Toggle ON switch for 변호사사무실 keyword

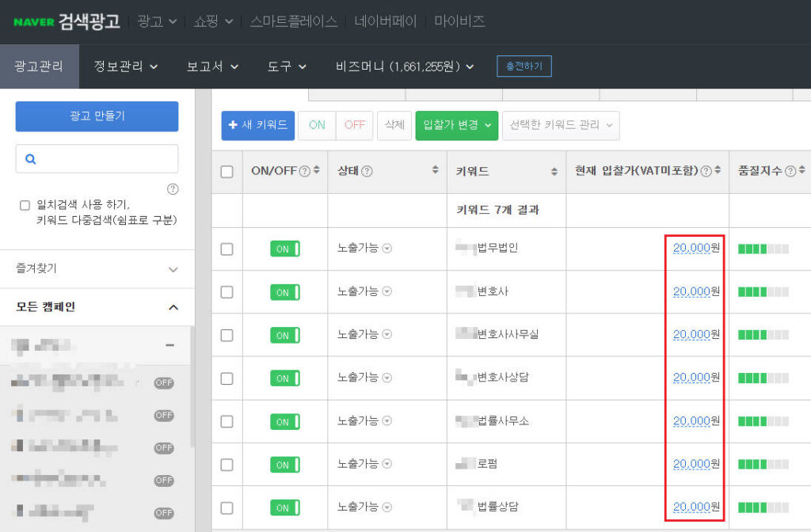[285, 335]
